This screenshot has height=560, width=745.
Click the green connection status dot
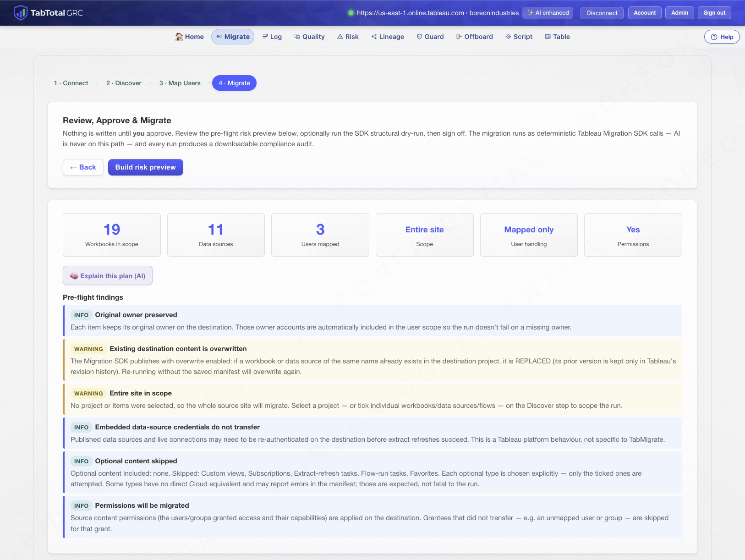351,13
